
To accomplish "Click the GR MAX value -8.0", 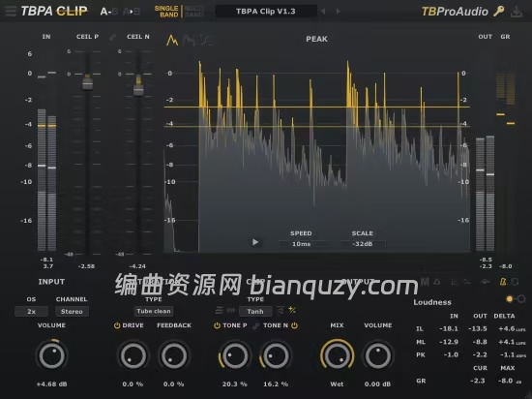I will pos(506,381).
